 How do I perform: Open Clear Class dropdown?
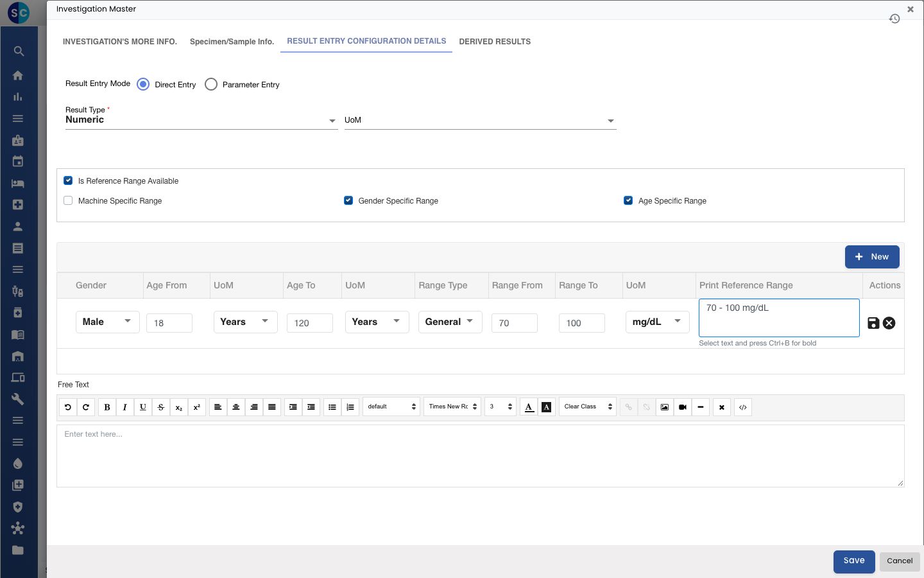click(588, 407)
